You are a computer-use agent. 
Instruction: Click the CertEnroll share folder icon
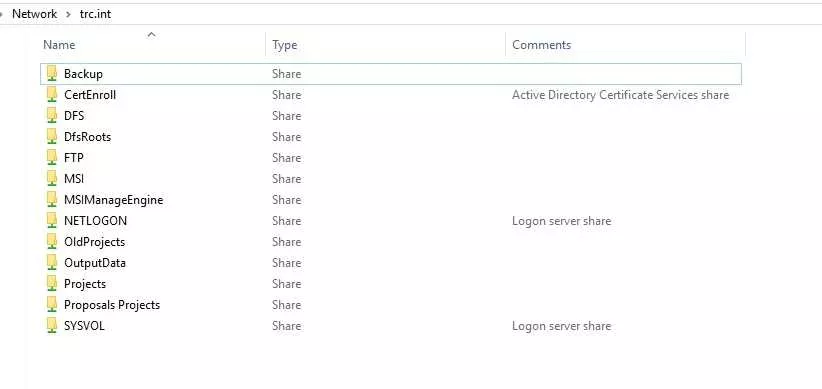pyautogui.click(x=52, y=95)
